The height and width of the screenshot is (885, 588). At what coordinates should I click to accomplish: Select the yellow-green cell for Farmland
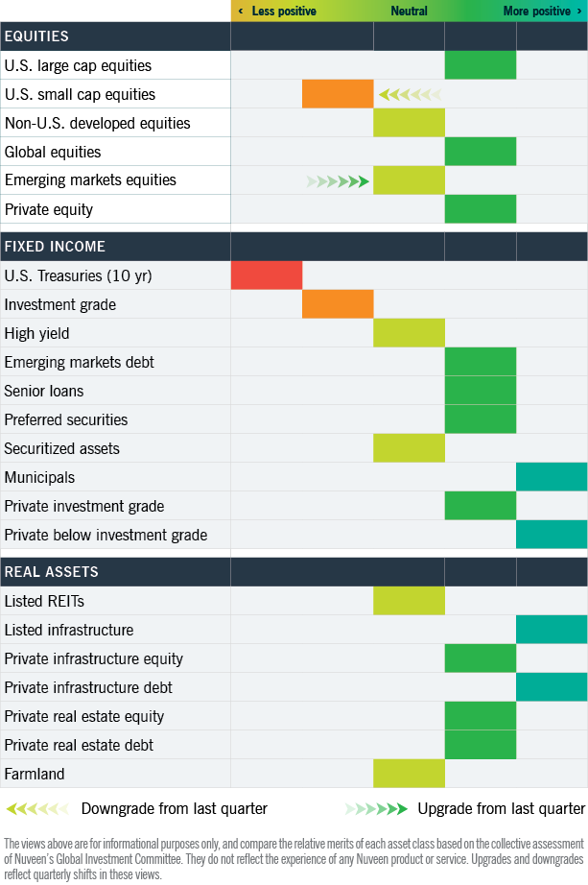coord(410,774)
